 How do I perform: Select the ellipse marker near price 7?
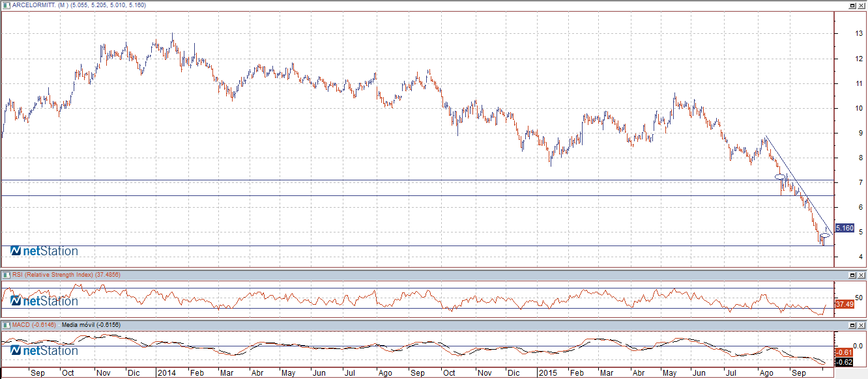[x=780, y=176]
